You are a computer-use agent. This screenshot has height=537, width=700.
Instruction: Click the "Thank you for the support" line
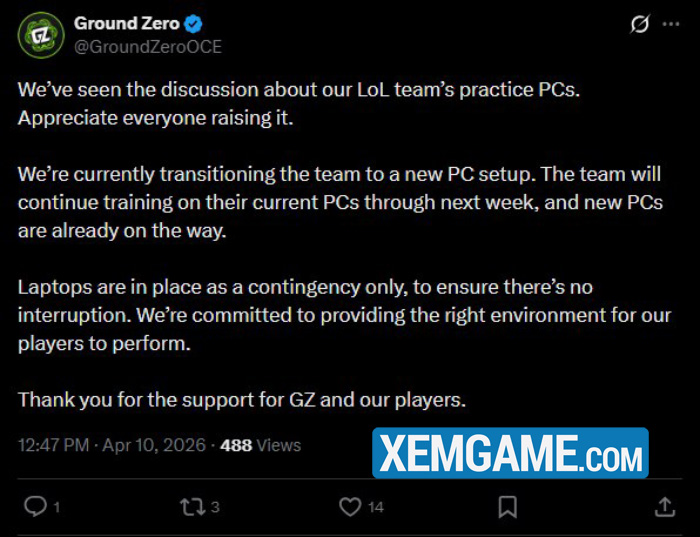(x=242, y=400)
